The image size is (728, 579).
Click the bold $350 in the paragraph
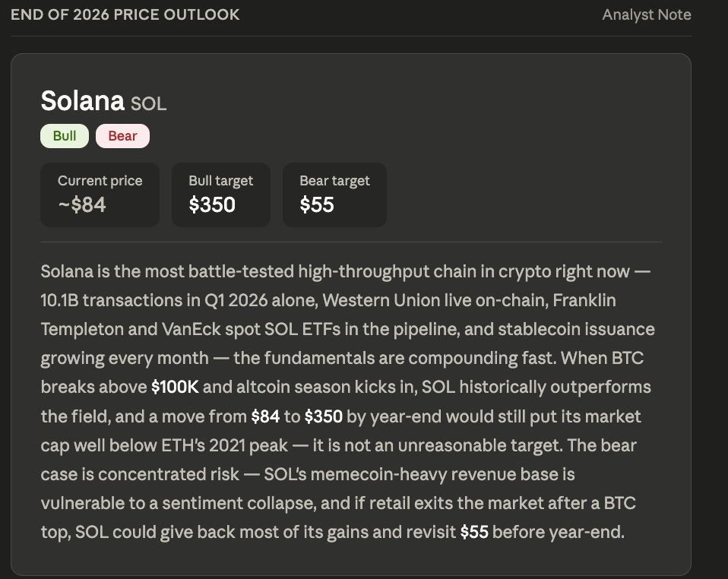click(x=324, y=416)
